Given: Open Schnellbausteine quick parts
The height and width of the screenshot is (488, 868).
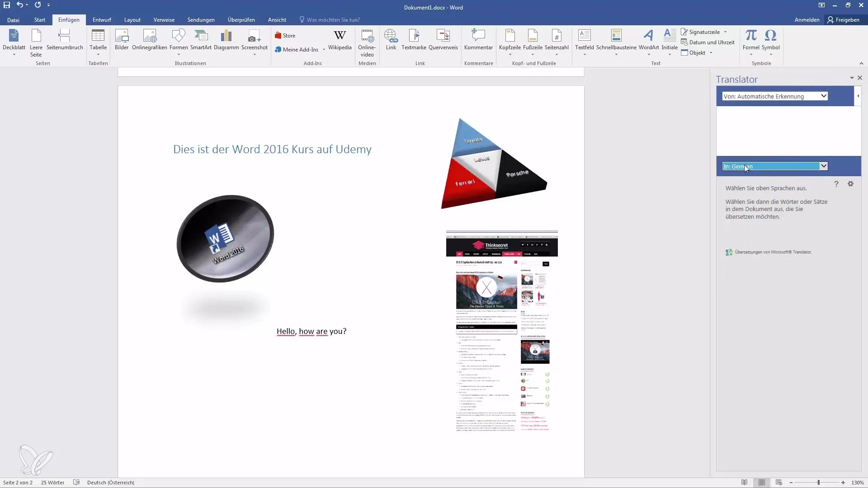Looking at the screenshot, I should (x=616, y=42).
